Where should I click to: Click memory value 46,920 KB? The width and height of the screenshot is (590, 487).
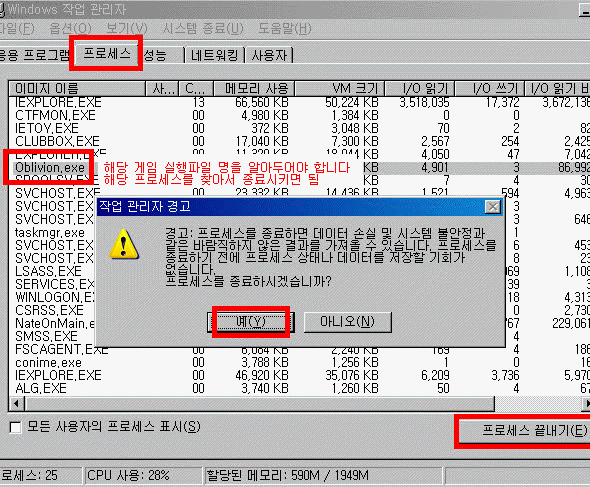click(x=262, y=375)
